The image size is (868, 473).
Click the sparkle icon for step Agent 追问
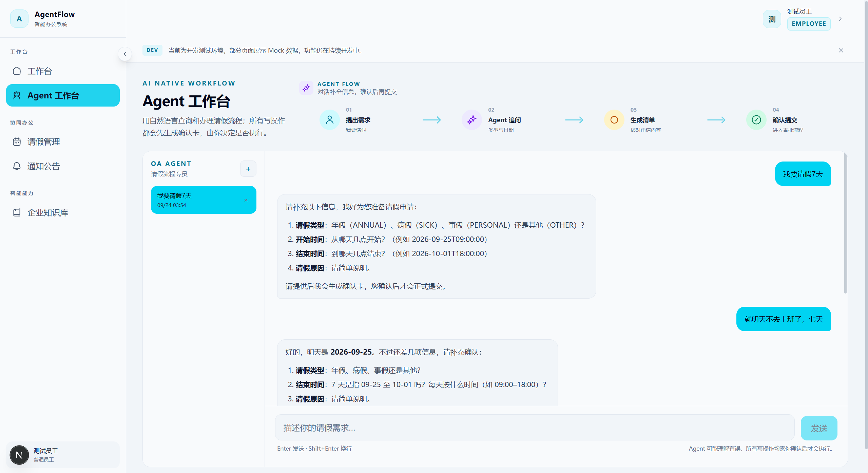click(471, 120)
